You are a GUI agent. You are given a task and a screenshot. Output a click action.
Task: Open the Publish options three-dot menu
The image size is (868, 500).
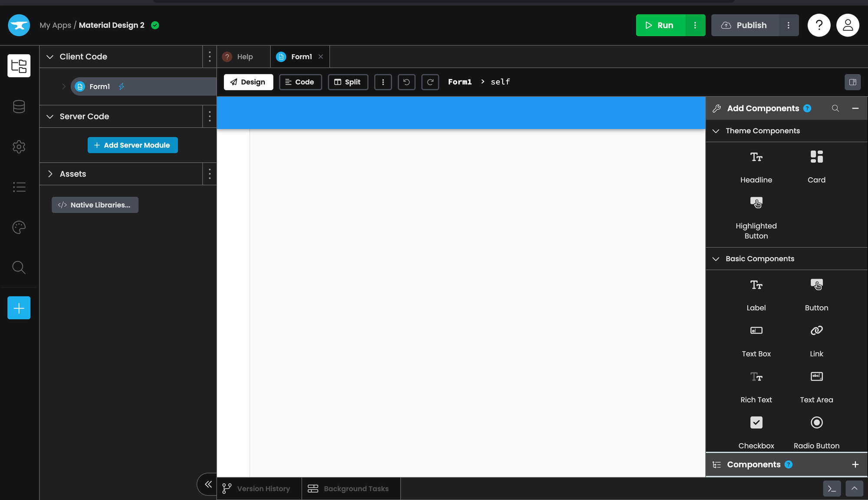(788, 25)
